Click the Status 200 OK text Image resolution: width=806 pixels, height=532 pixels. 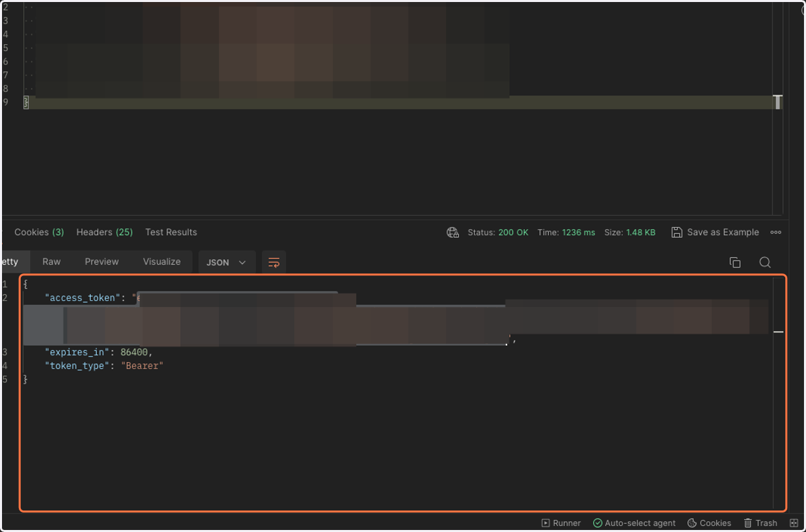tap(498, 232)
